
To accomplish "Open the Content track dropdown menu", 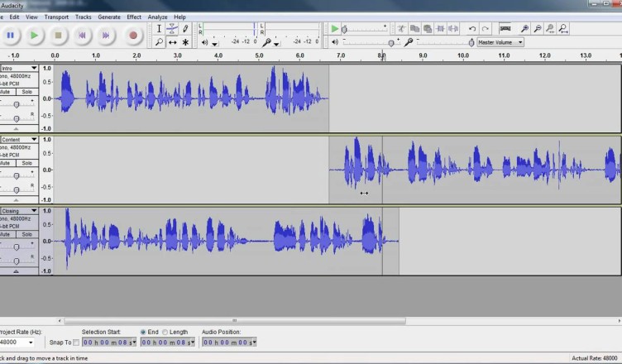I will point(34,139).
